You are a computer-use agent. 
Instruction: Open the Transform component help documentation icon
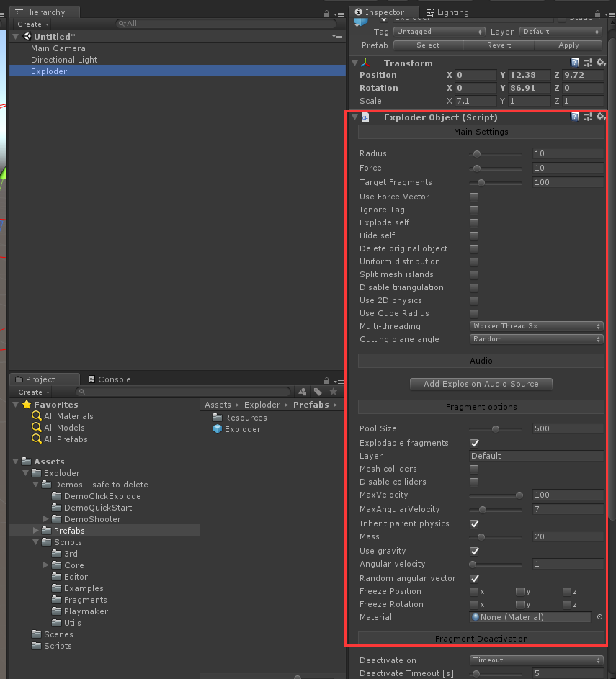coord(574,63)
